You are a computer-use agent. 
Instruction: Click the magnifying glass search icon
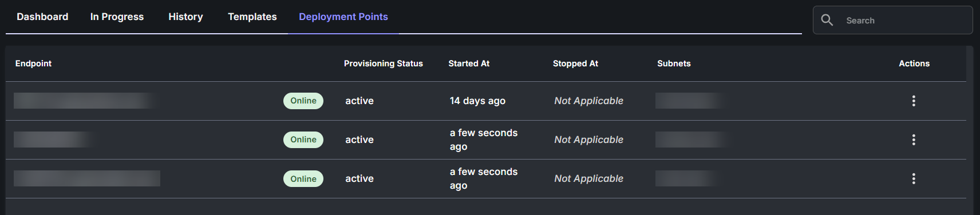[827, 20]
